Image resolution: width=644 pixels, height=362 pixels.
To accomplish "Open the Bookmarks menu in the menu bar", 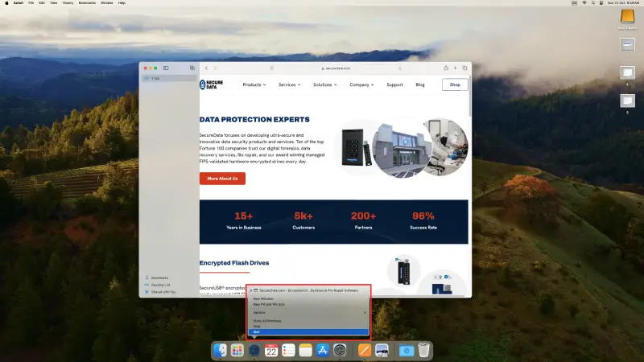I will (87, 3).
